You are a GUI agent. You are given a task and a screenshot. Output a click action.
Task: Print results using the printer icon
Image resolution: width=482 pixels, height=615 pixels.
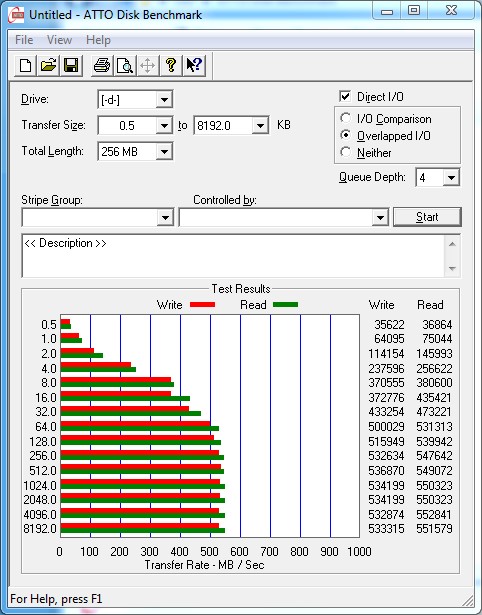pos(102,65)
